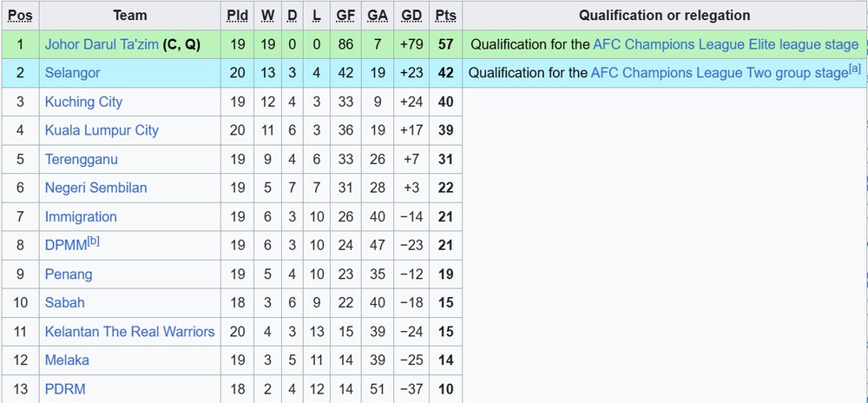Click AFC Champions League Two group stage link
This screenshot has width=868, height=403.
[x=719, y=73]
